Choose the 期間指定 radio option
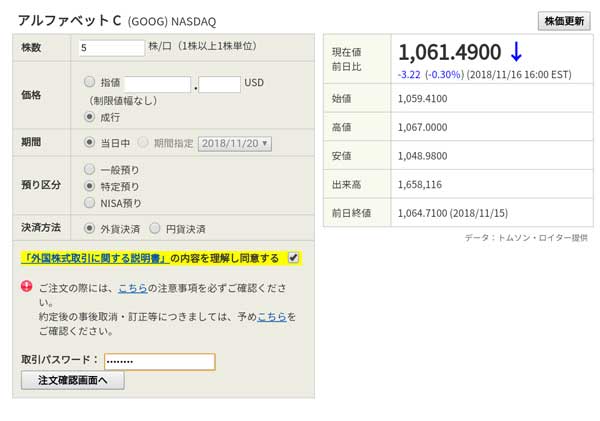The image size is (600, 421). click(x=144, y=143)
